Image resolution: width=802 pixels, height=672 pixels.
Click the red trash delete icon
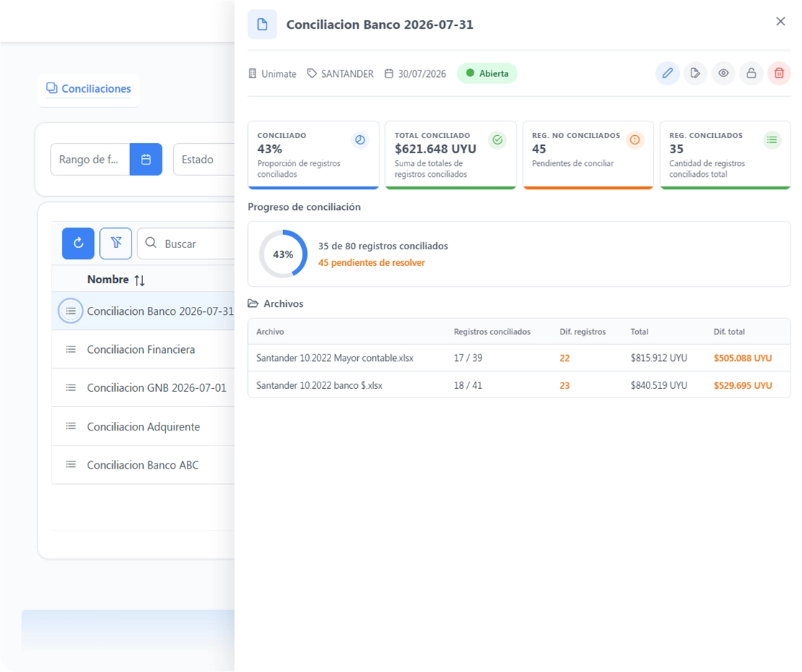pos(779,73)
